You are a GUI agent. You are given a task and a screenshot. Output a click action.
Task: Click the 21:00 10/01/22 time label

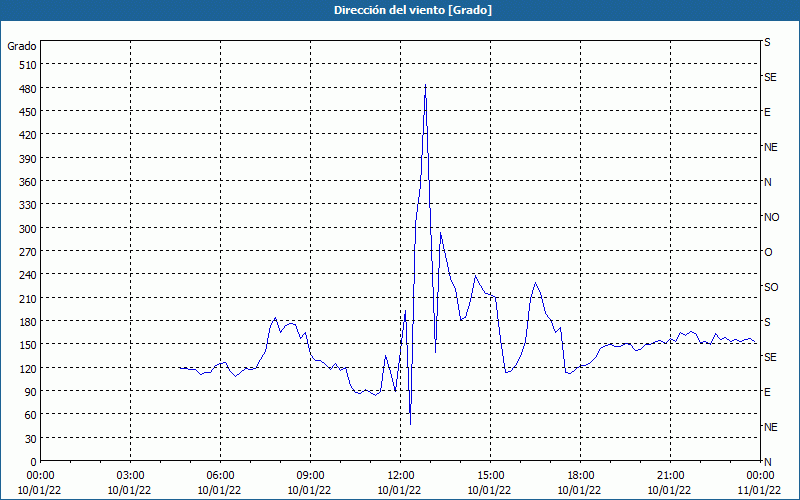pos(670,483)
